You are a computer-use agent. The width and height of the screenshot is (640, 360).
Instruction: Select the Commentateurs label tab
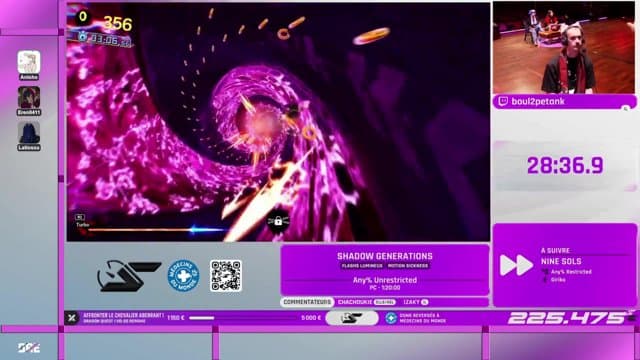(x=307, y=302)
